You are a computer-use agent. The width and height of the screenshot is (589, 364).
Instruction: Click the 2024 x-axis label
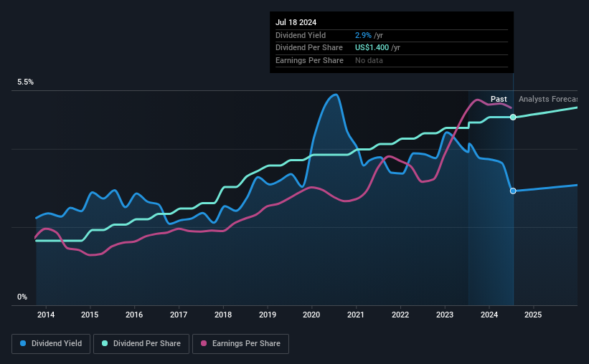[489, 315]
